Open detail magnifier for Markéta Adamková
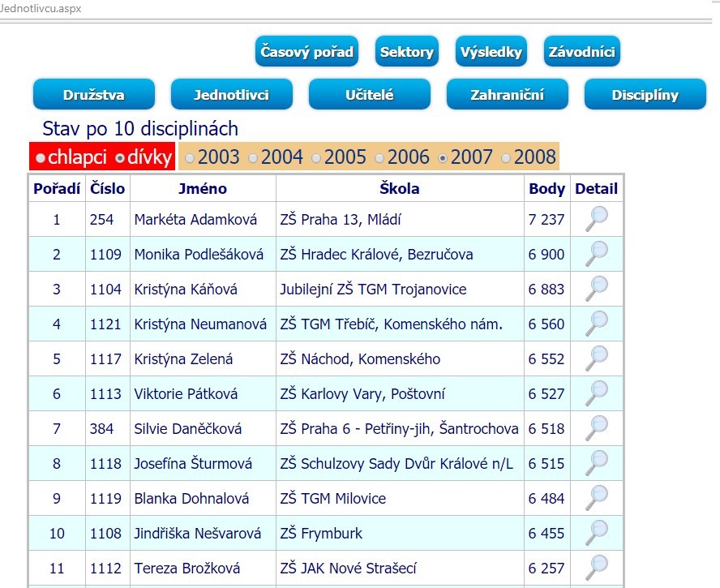720x588 pixels. point(597,219)
